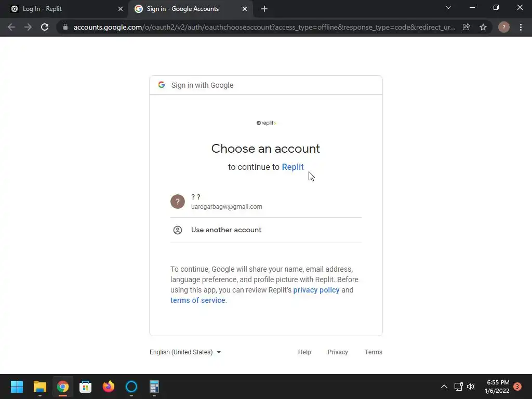
Task: Open the tab search chevron
Action: [448, 7]
